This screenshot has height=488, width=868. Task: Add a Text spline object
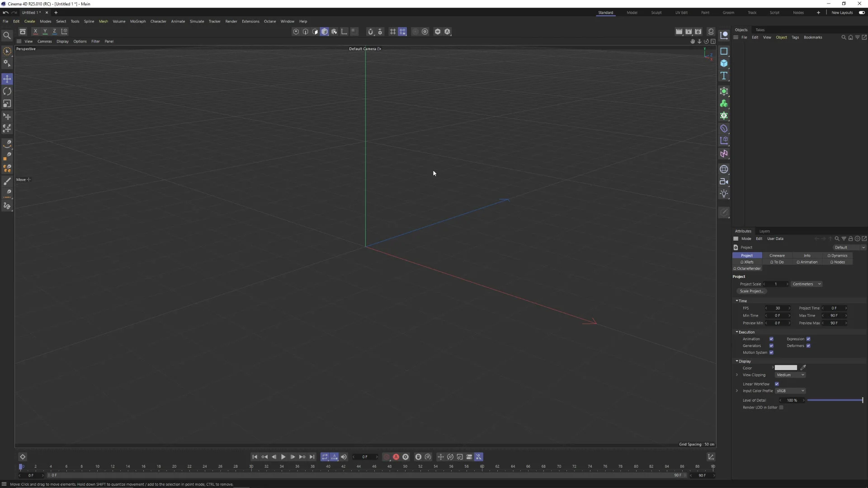(x=724, y=75)
